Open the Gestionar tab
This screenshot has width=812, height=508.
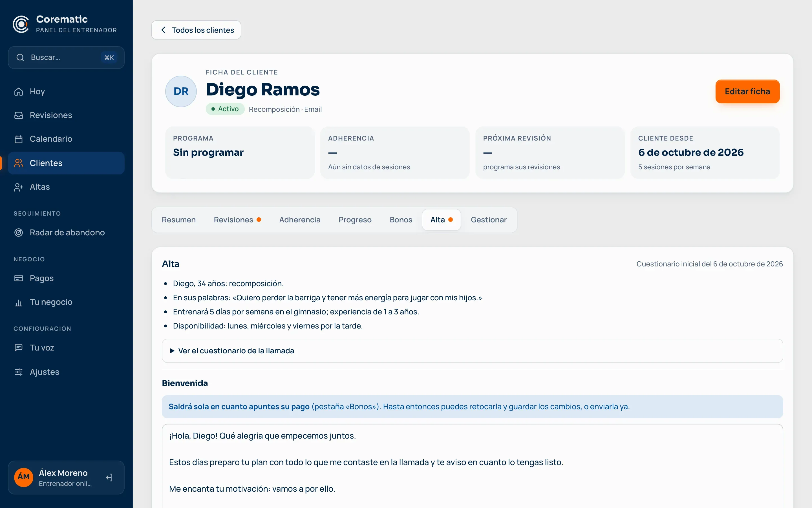pos(489,220)
